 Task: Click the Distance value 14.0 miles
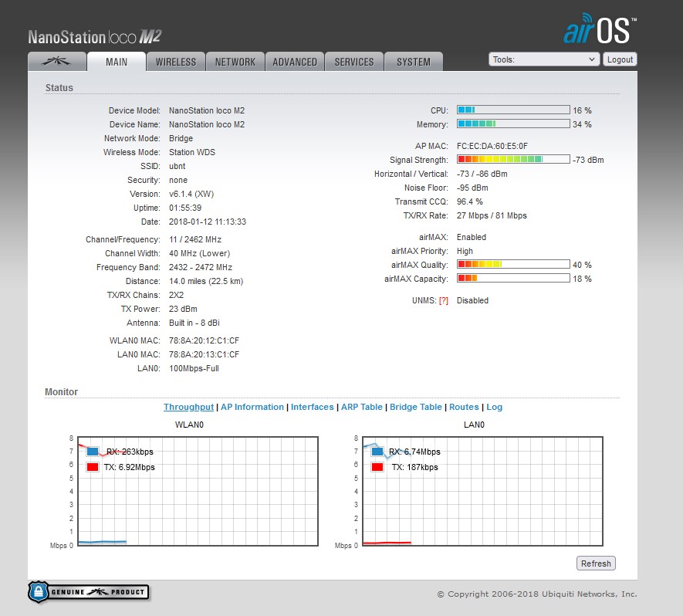coord(206,282)
